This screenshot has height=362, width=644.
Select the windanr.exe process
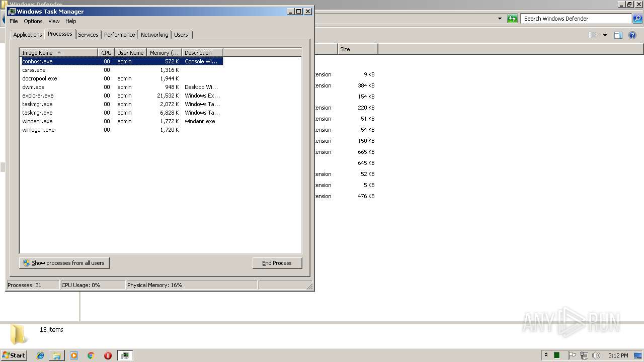coord(122,121)
